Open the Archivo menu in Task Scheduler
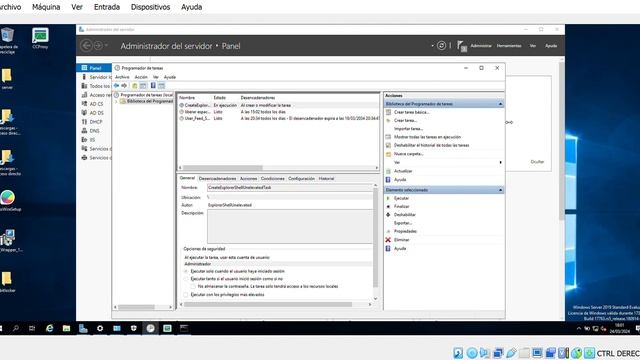Viewport: 640px width, 360px height. point(122,77)
